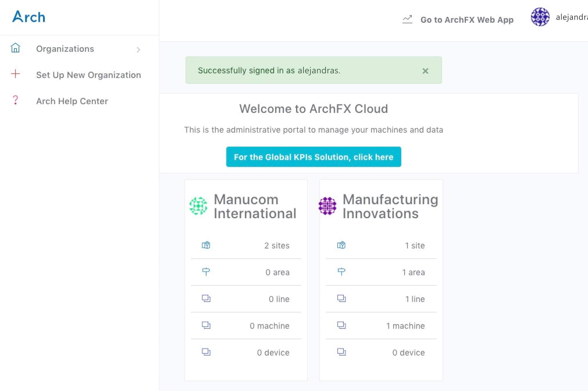Viewport: 588px width, 391px height.
Task: Click the Manucom International site icon
Action: pyautogui.click(x=205, y=245)
